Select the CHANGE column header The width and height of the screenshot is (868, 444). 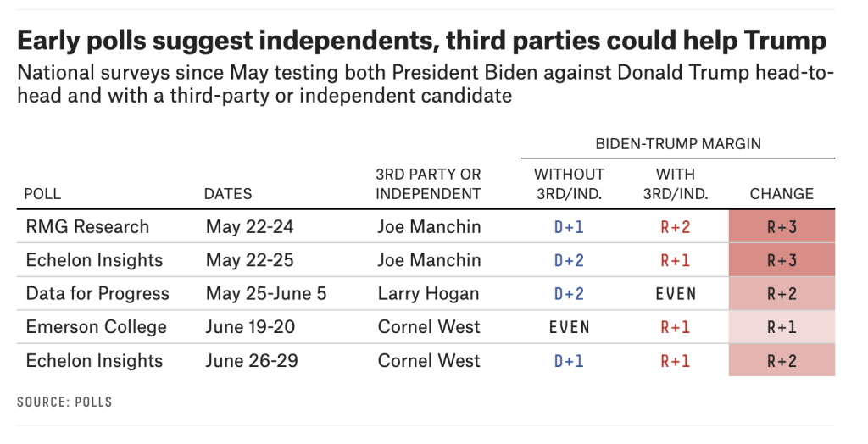[x=782, y=194]
